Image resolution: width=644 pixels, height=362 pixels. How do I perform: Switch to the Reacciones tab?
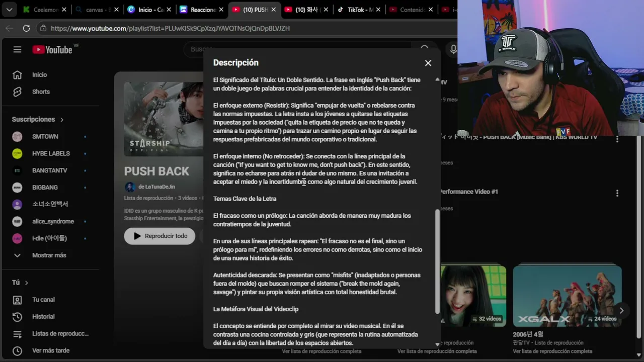[202, 10]
